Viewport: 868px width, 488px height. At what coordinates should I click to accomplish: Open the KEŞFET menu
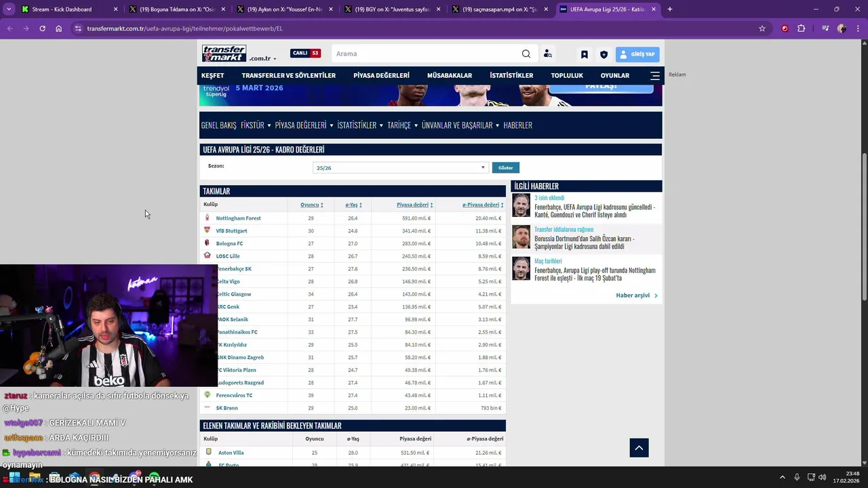coord(212,75)
